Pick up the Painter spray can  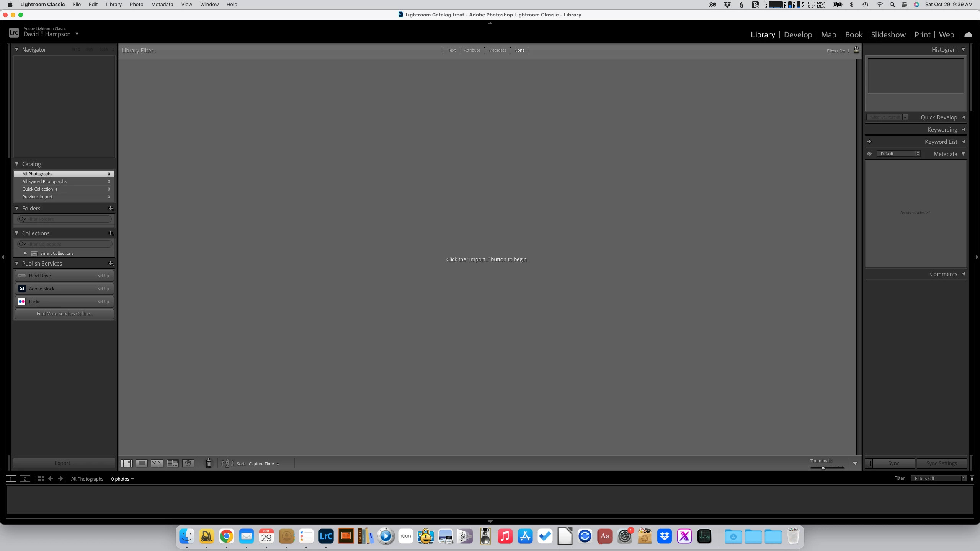coord(209,463)
